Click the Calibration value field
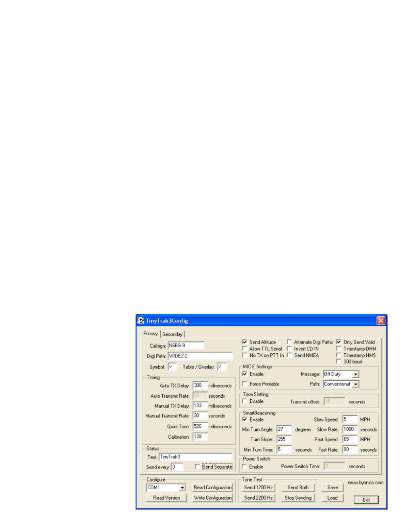The width and height of the screenshot is (411, 532). tap(200, 437)
